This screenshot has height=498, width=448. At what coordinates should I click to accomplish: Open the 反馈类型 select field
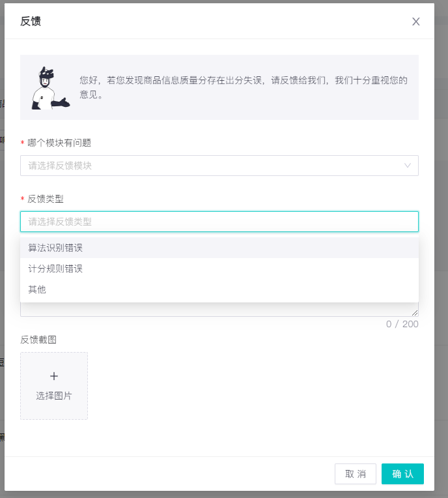(x=219, y=222)
